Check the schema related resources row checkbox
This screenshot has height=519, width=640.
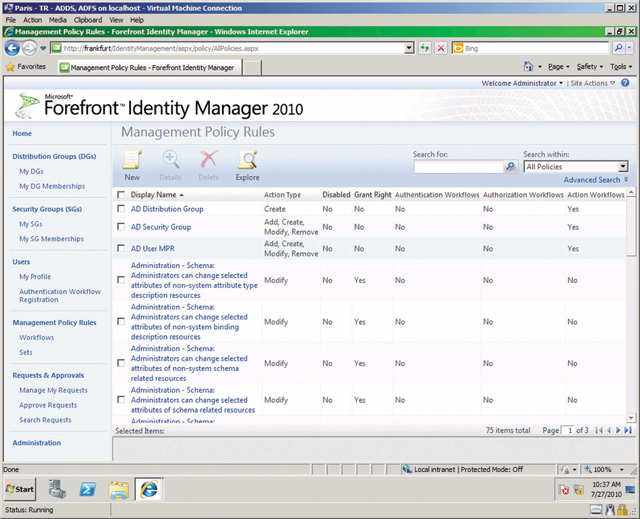[x=121, y=399]
